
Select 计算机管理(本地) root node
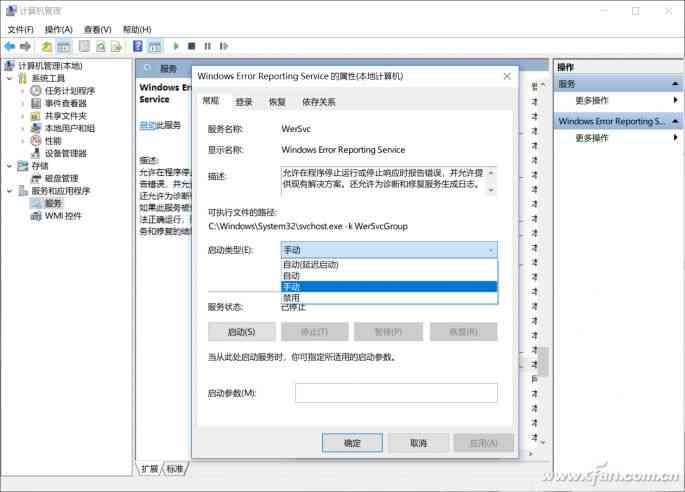50,66
